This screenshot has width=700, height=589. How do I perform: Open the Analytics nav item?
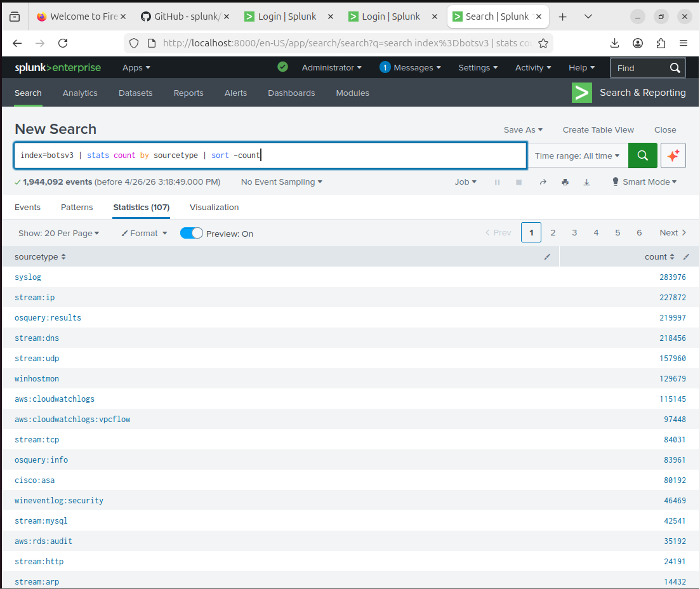[x=80, y=93]
